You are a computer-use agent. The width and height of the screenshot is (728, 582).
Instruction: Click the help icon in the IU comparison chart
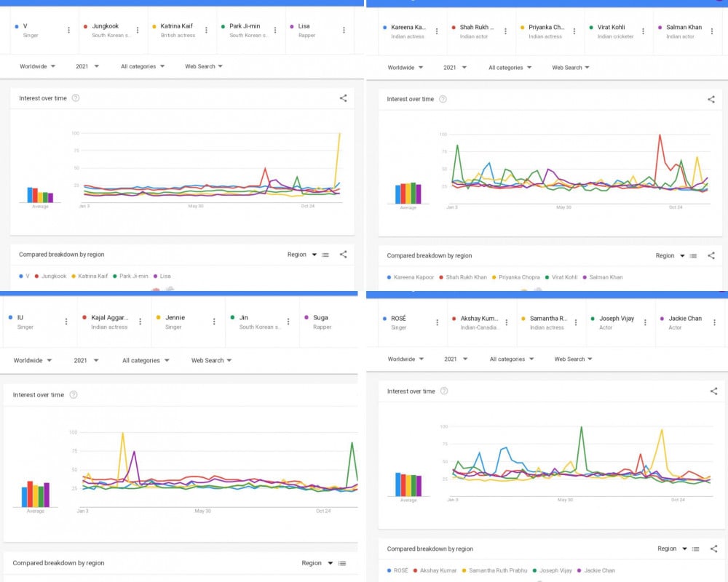tap(74, 394)
